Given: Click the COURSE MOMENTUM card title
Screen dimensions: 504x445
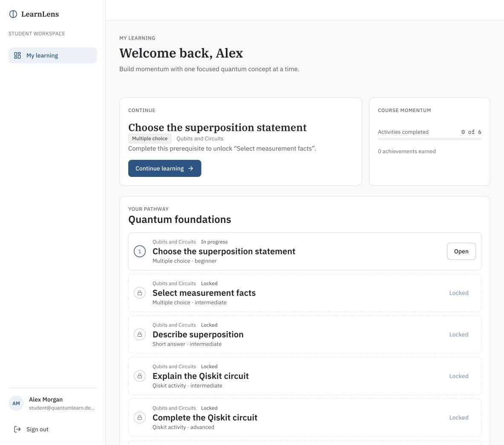Looking at the screenshot, I should click(404, 110).
